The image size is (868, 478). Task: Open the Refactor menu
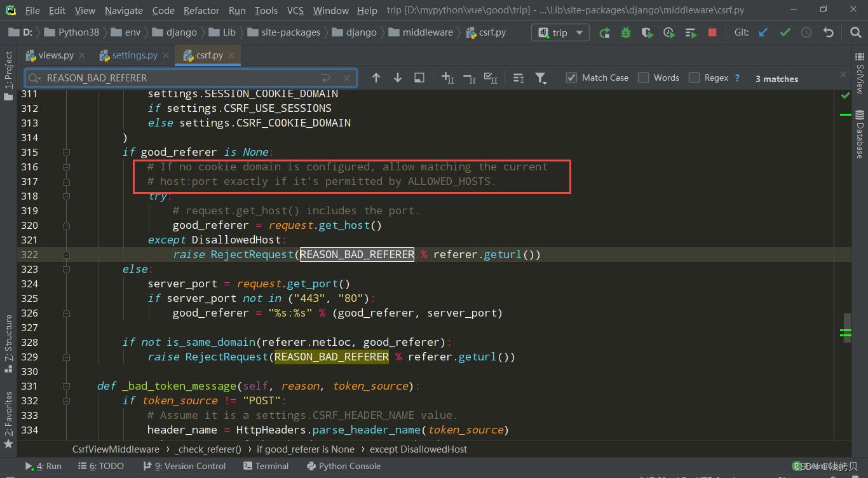201,11
